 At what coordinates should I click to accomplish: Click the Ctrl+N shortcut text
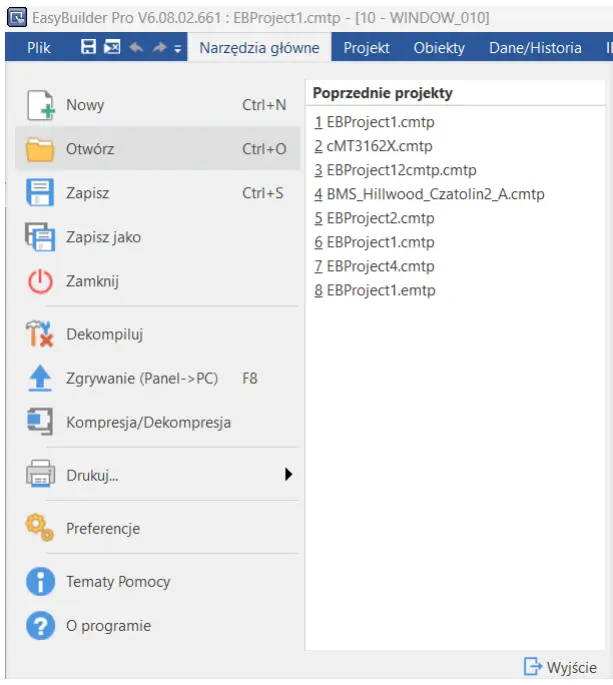tap(264, 105)
